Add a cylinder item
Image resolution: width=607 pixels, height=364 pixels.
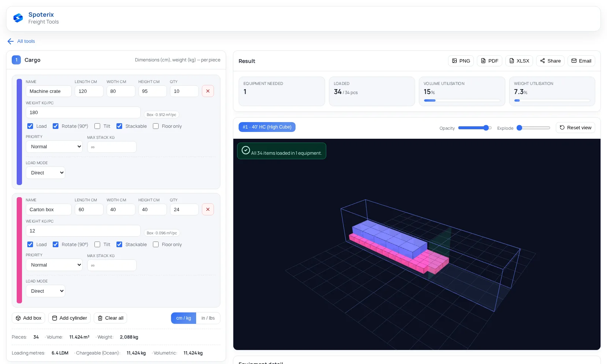(69, 318)
